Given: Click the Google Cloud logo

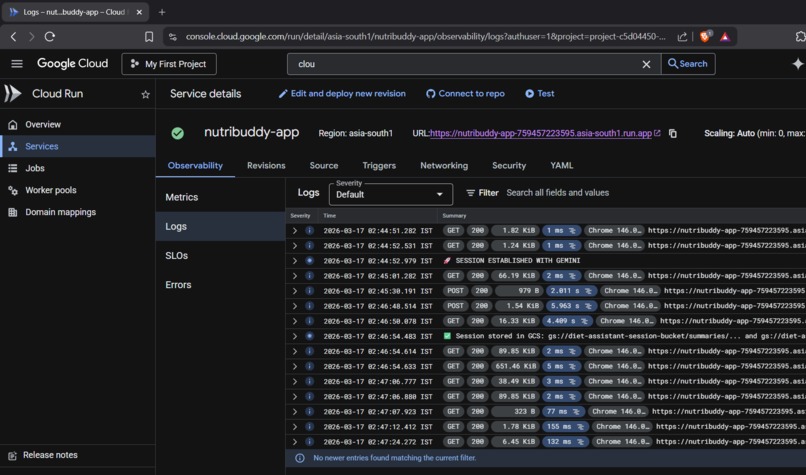Looking at the screenshot, I should pos(72,63).
